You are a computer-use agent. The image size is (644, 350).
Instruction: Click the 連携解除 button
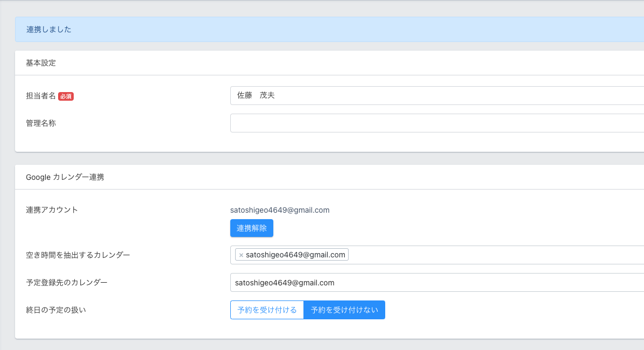pyautogui.click(x=251, y=228)
